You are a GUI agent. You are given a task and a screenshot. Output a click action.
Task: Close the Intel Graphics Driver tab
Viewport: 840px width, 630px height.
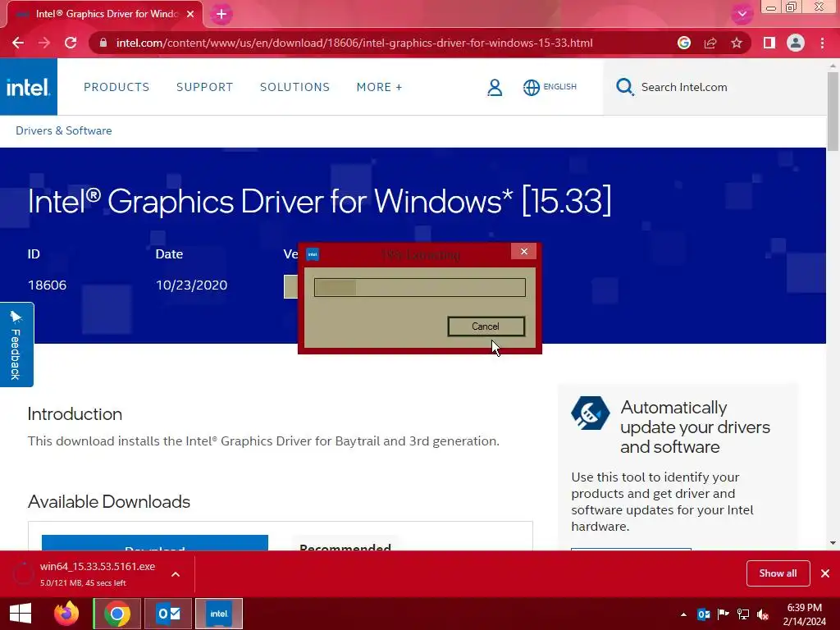pyautogui.click(x=190, y=14)
